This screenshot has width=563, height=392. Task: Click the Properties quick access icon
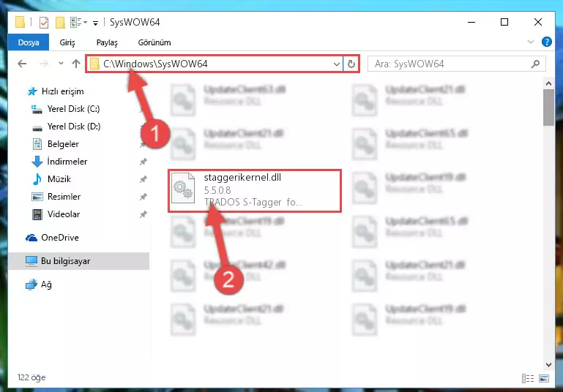click(44, 22)
